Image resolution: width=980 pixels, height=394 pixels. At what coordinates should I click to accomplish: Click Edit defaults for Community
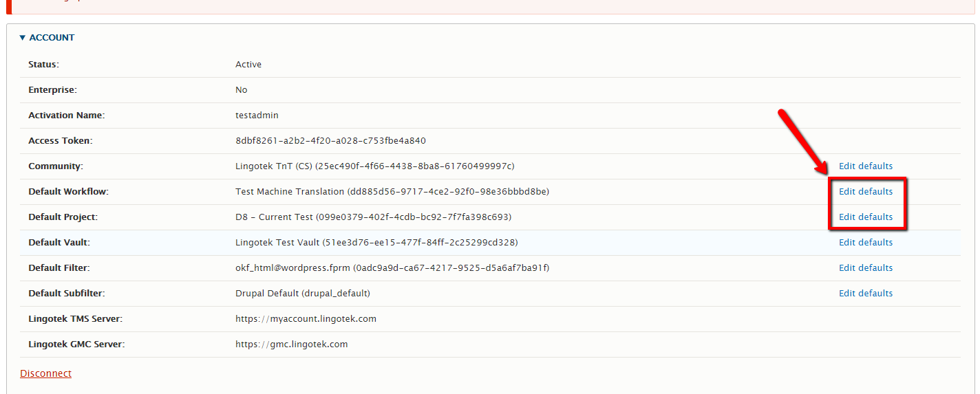point(865,166)
